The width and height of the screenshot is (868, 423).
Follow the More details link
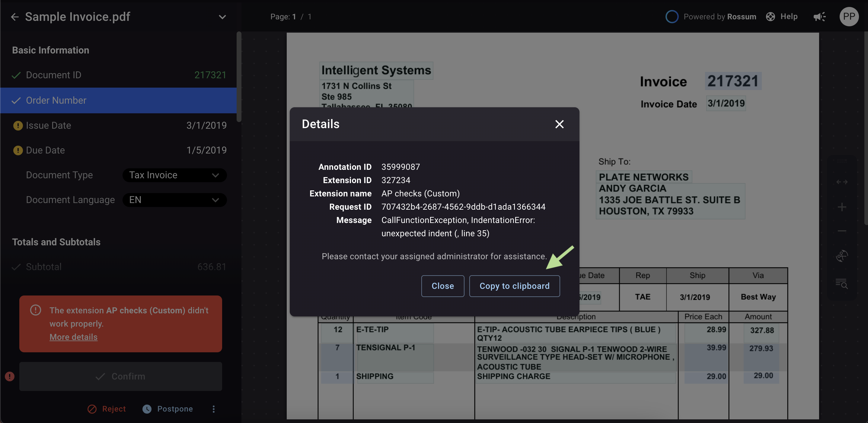73,337
